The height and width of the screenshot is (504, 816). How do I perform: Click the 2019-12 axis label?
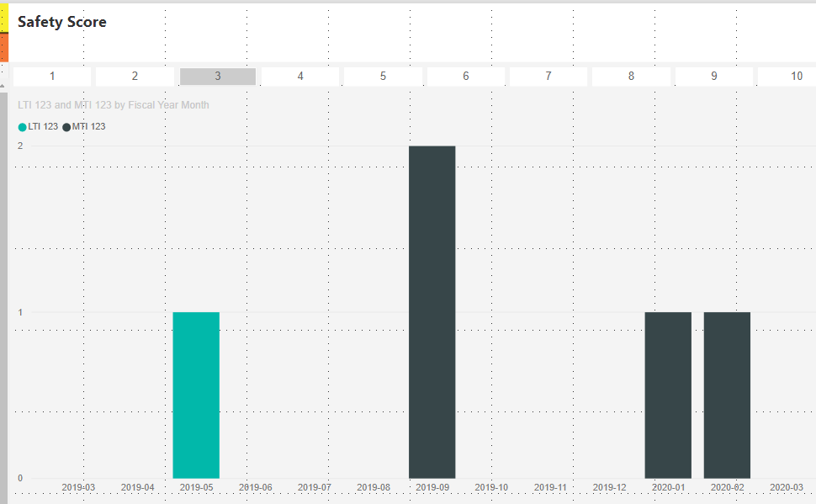(x=609, y=487)
